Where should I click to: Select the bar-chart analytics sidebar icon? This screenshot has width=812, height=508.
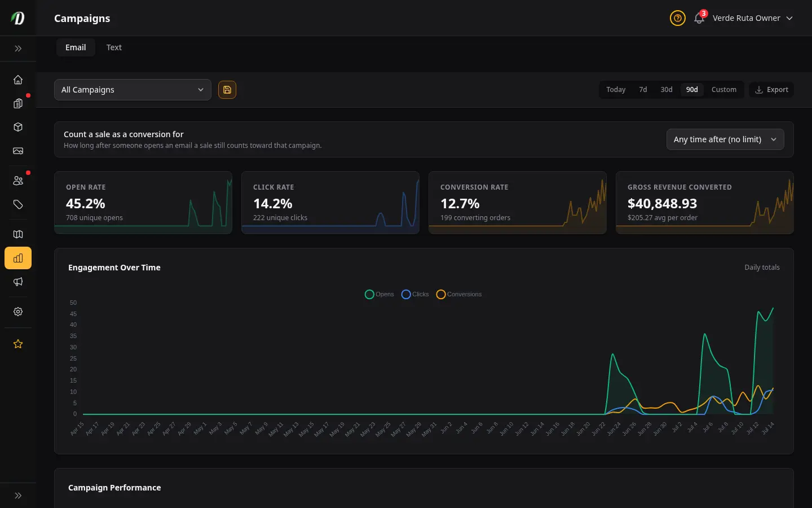coord(18,258)
